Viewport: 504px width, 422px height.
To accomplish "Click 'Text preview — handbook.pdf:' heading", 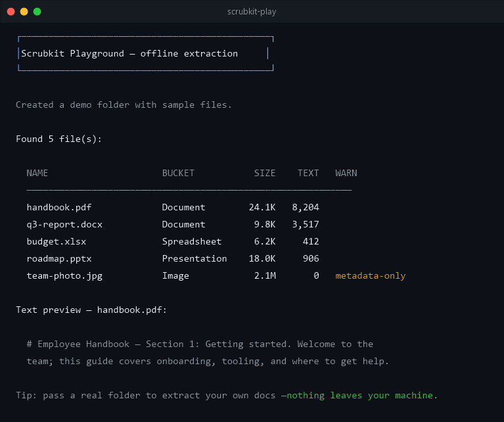I will pos(91,310).
